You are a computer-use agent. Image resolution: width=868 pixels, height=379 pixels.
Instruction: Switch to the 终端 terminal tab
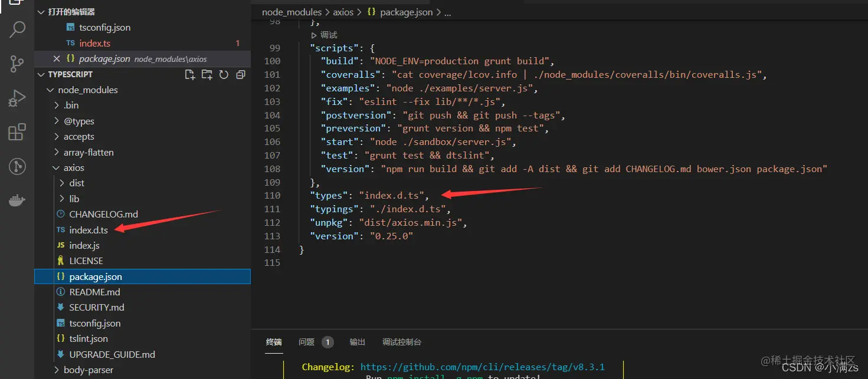tap(274, 342)
